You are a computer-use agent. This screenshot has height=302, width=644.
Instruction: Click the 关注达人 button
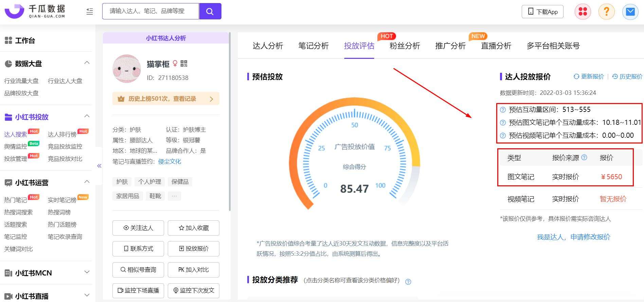(x=138, y=228)
